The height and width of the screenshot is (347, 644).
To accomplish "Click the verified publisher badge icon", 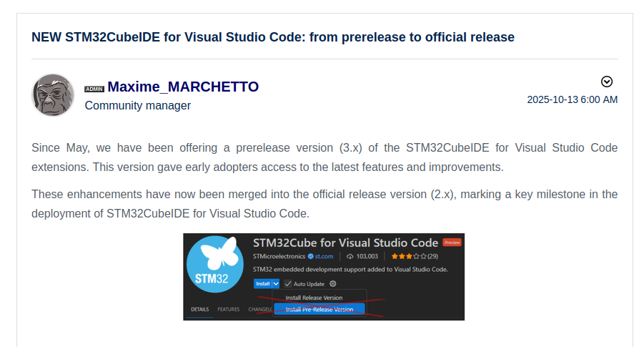I will 310,256.
